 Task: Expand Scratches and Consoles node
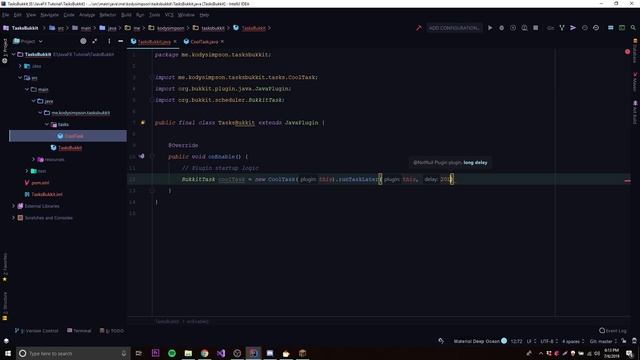[13, 218]
